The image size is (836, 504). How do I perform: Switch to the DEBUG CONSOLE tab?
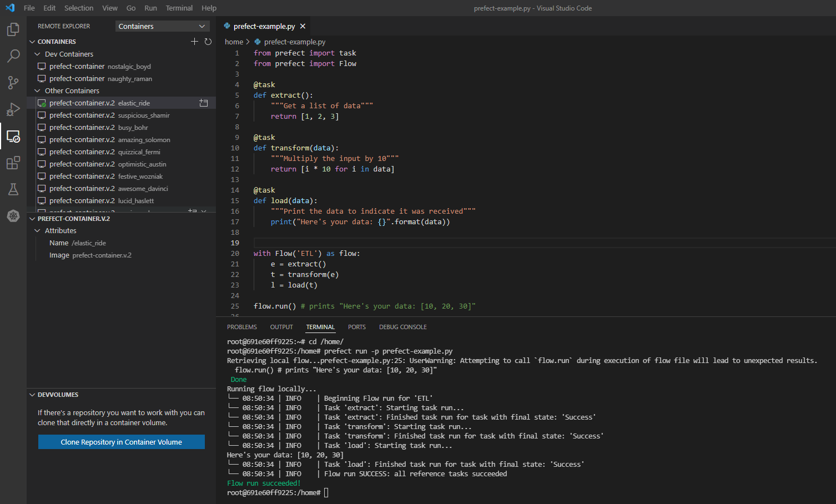(x=403, y=327)
